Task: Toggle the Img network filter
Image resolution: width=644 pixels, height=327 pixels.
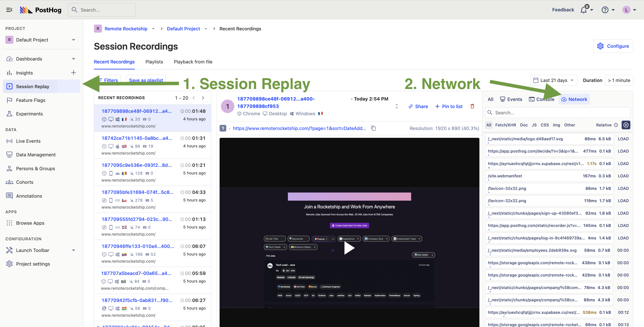Action: 557,125
